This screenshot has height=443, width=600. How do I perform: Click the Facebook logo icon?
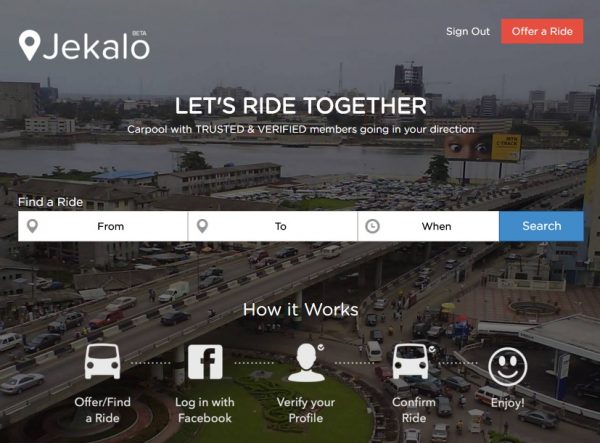[x=205, y=362]
